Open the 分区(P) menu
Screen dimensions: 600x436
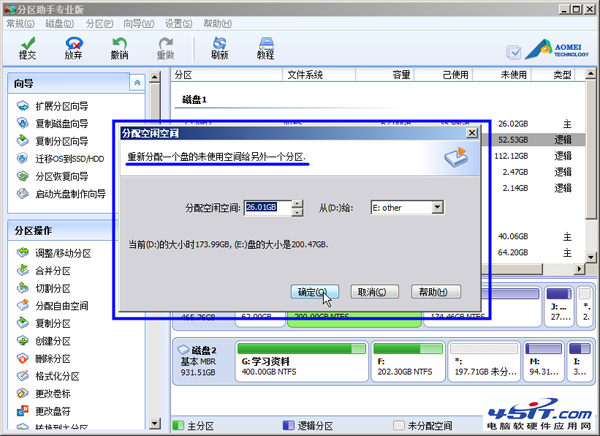(99, 24)
